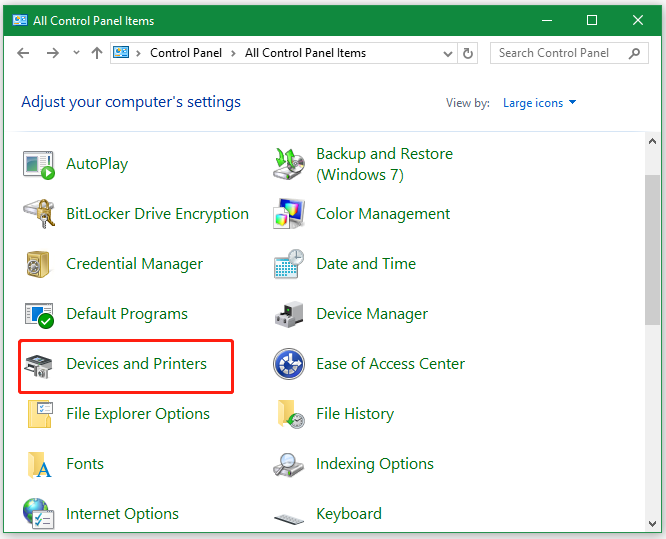
Task: Click the scrollbar up arrow
Action: pyautogui.click(x=652, y=141)
